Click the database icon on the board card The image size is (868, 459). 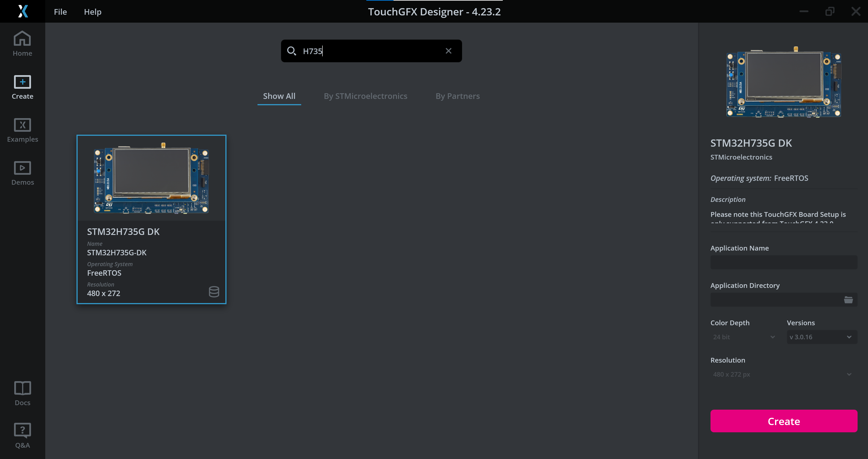pos(214,292)
